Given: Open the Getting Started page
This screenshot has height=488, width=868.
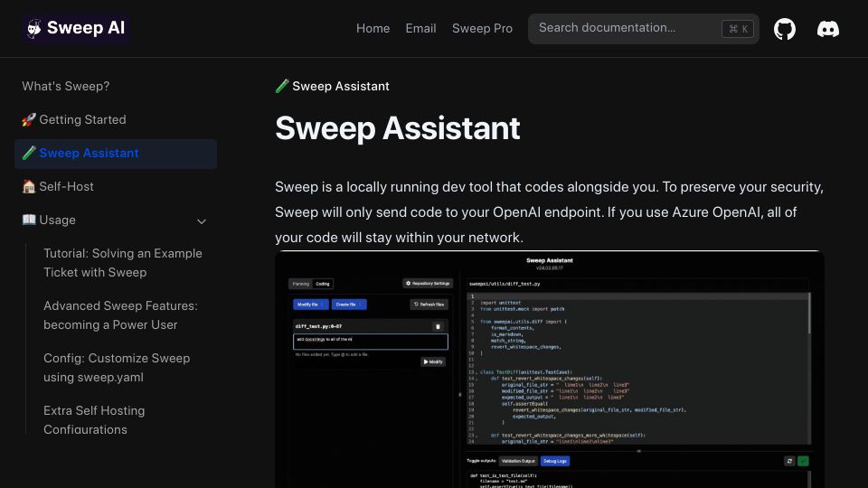Looking at the screenshot, I should (116, 119).
